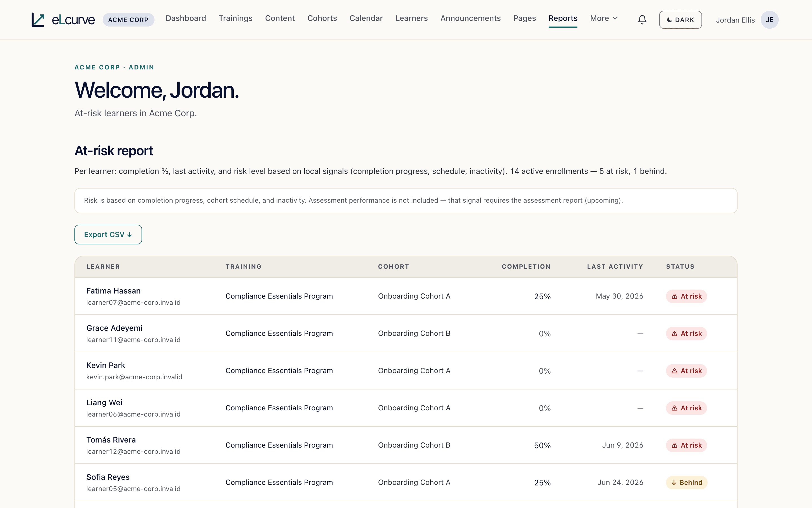Click email learner07@acme-corp.invalid

point(133,302)
